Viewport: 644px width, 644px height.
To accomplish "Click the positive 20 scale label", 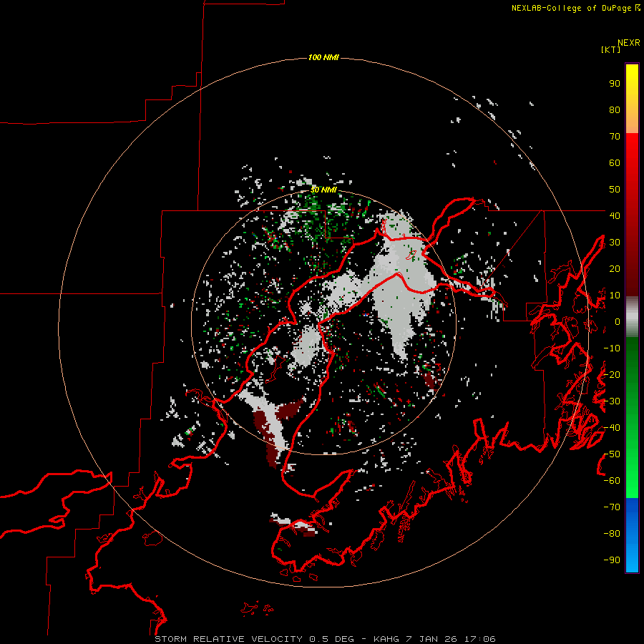I will [x=615, y=268].
